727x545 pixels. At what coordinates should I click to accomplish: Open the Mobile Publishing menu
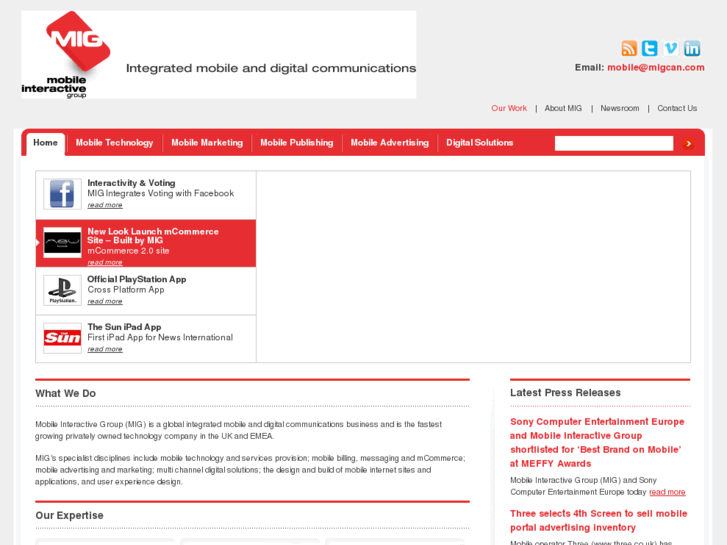point(297,143)
